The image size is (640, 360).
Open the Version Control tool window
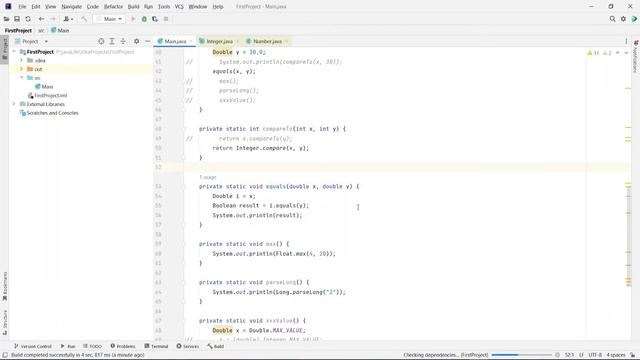(33, 346)
